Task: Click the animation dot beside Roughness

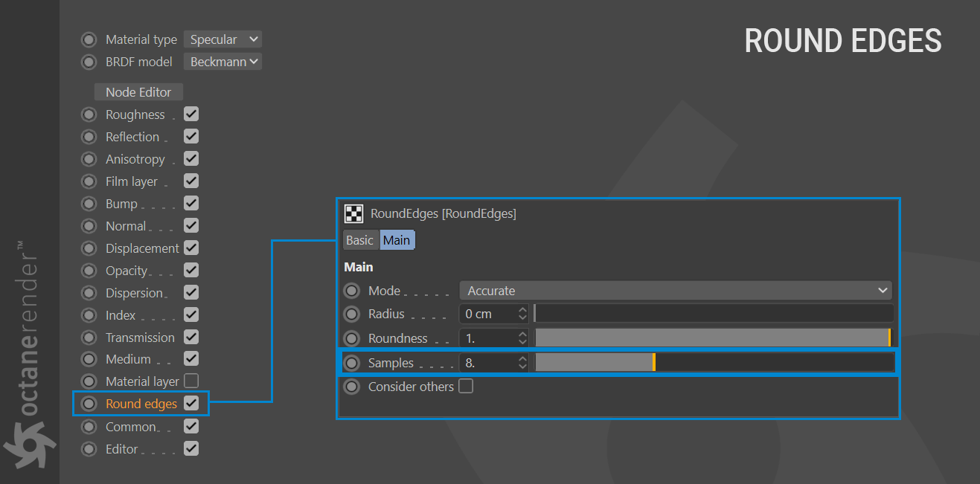Action: (89, 114)
